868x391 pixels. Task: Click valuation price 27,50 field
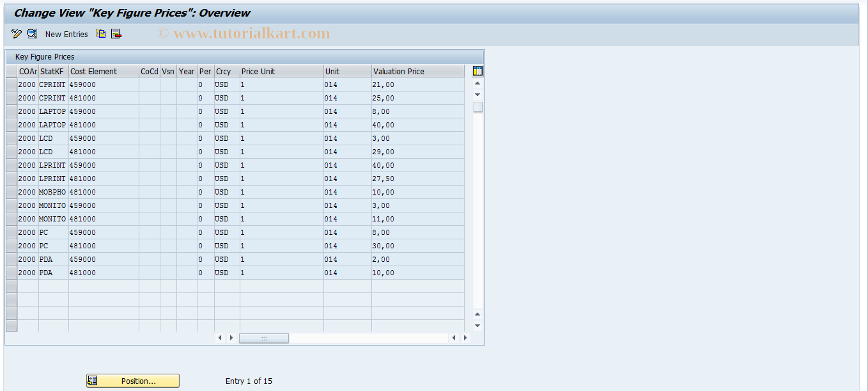tap(418, 179)
